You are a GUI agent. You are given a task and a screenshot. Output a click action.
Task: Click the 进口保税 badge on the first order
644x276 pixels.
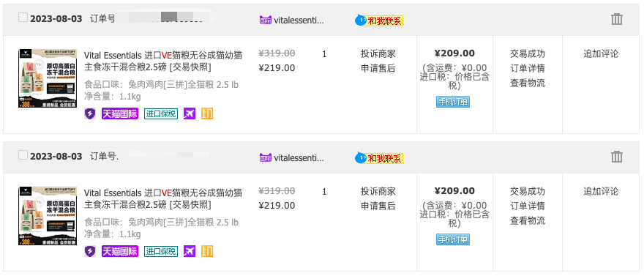161,113
